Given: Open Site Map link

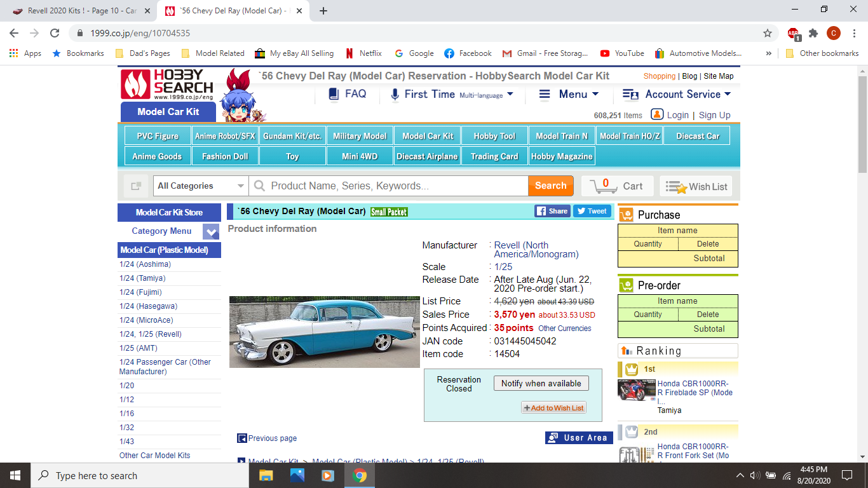Looking at the screenshot, I should [x=719, y=76].
